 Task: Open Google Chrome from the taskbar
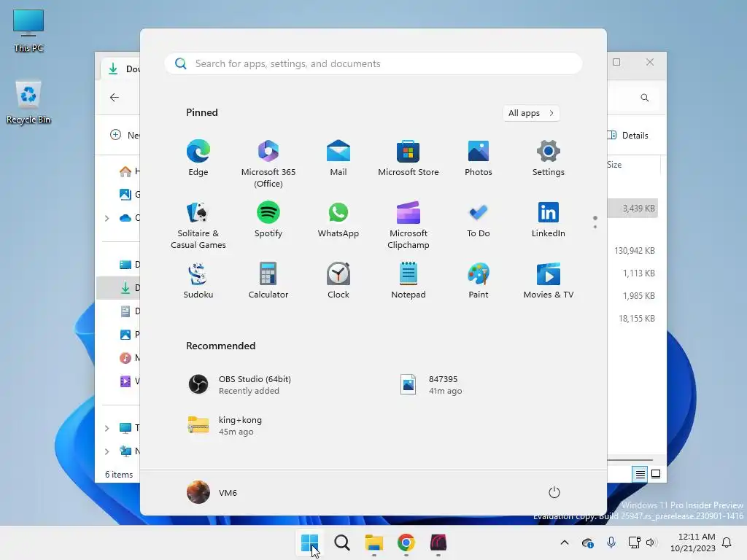(406, 542)
